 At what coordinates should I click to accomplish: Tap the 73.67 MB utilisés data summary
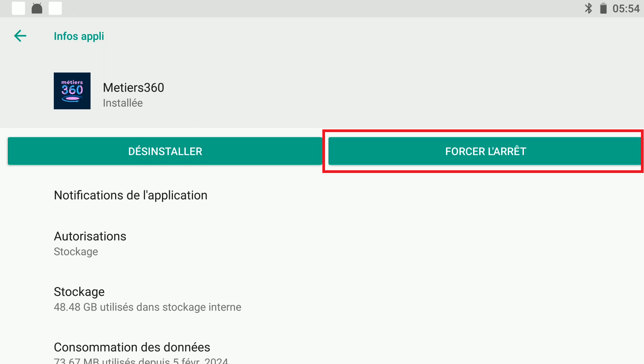[x=141, y=360]
